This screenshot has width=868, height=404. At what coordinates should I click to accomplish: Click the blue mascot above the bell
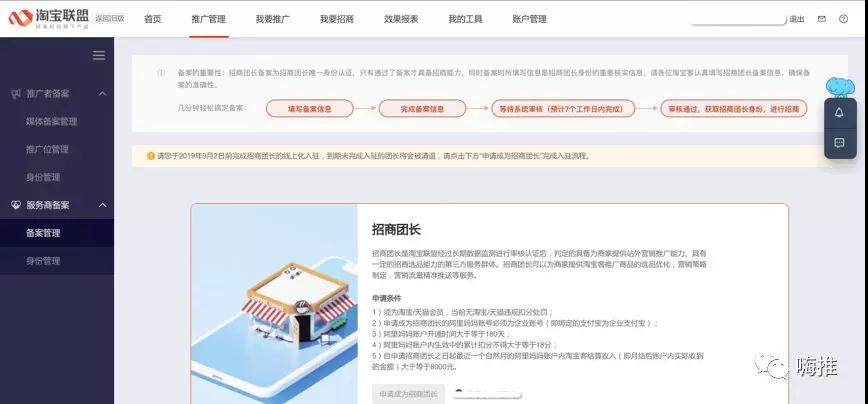[x=840, y=87]
